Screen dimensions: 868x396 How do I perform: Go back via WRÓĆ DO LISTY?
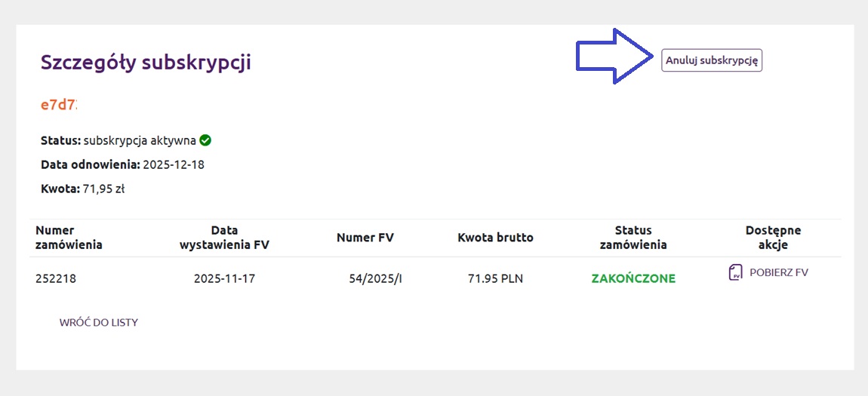99,322
